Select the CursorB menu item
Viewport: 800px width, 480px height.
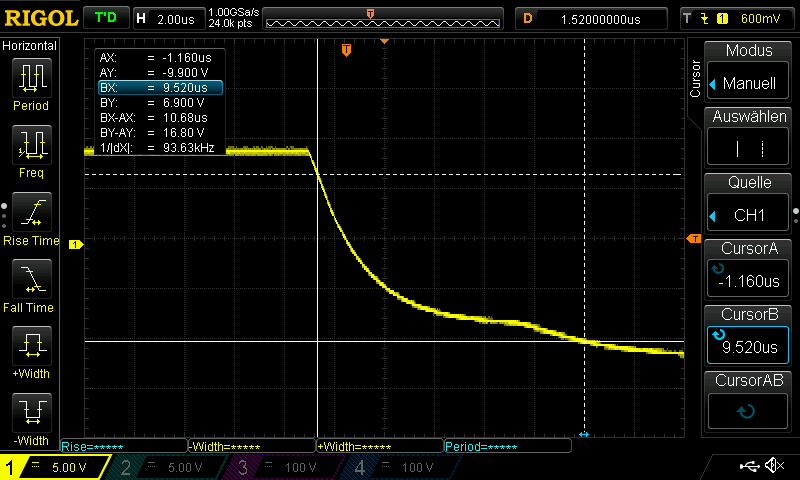click(749, 334)
